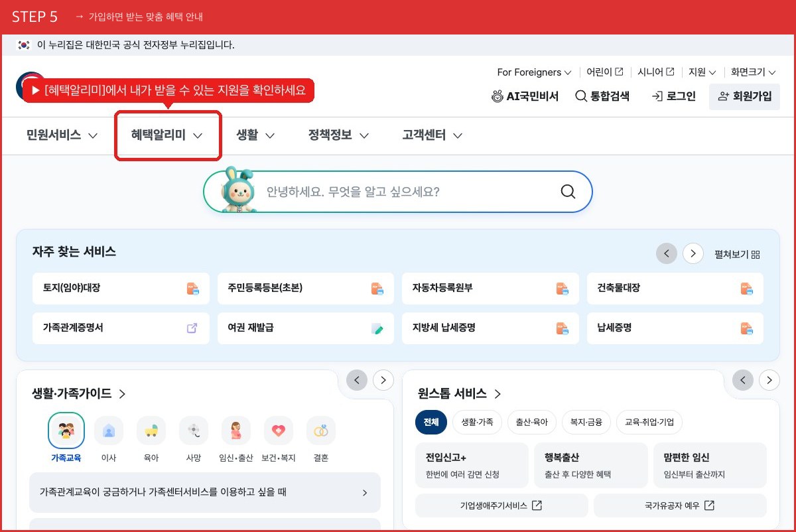Click the search magnifier in the search bar
This screenshot has height=532, width=796.
pyautogui.click(x=568, y=192)
